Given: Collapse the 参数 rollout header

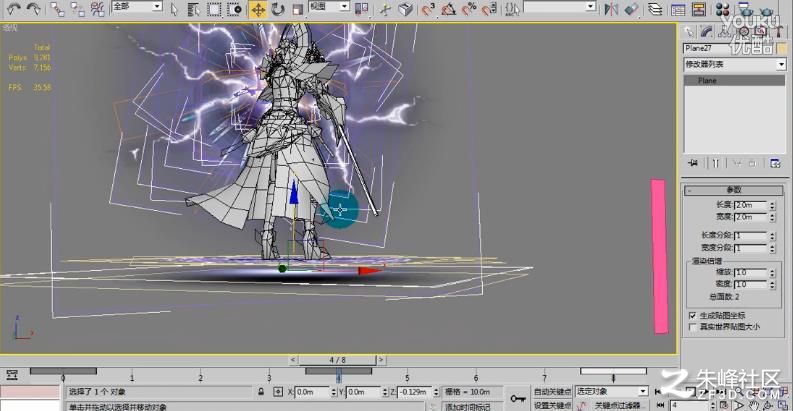Looking at the screenshot, I should tap(734, 190).
